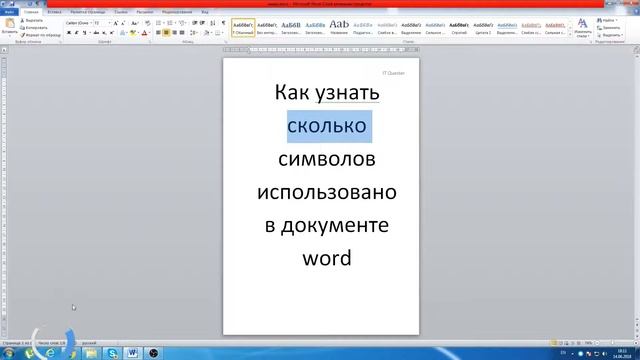Click the Windows Start button
The width and height of the screenshot is (640, 360).
(x=8, y=353)
